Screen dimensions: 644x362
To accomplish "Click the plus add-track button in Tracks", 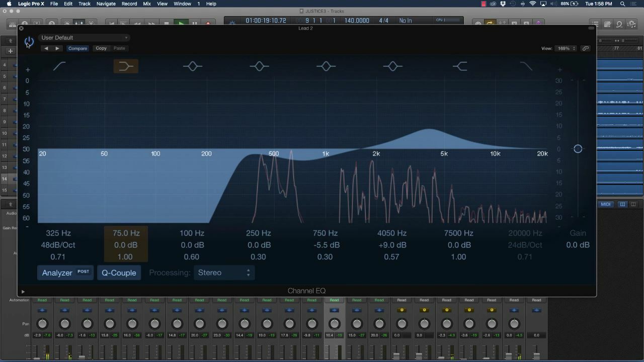I will point(10,51).
